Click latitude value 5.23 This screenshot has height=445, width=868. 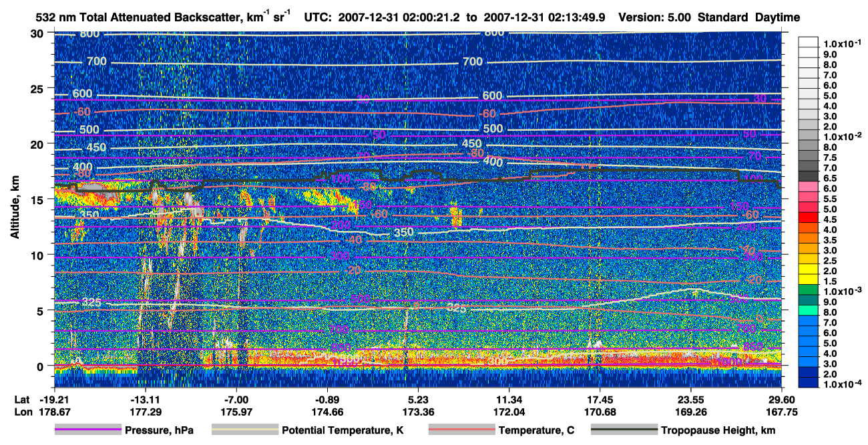418,399
